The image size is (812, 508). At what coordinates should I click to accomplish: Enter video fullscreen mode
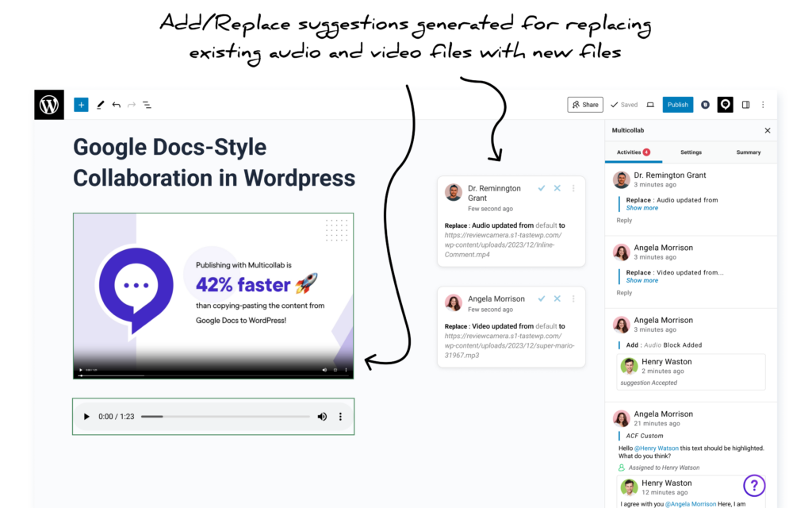pos(335,370)
